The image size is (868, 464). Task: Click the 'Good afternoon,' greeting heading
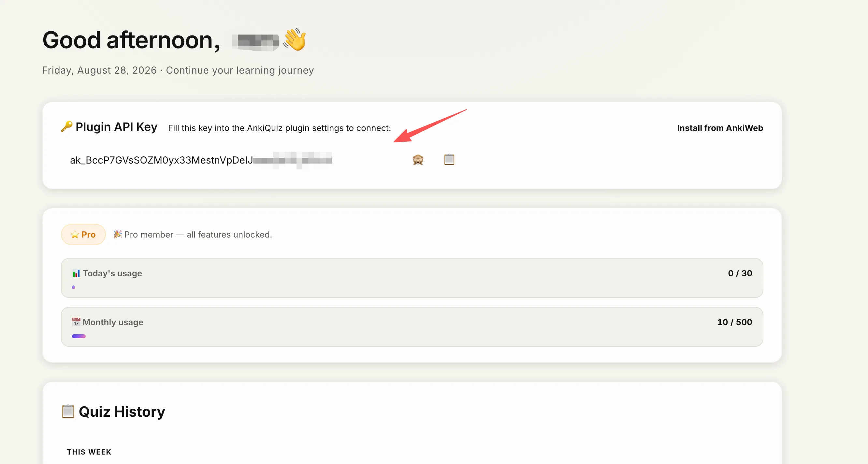(x=131, y=40)
